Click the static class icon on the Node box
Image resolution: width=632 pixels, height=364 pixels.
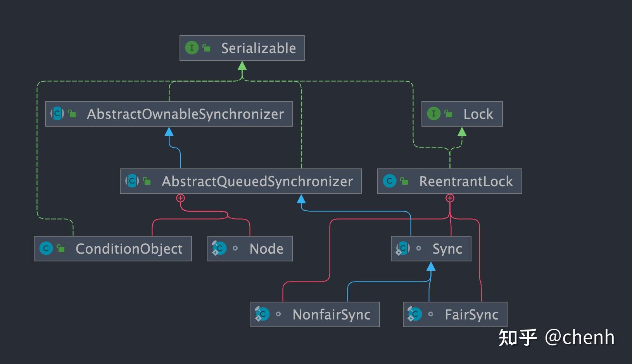coord(219,248)
